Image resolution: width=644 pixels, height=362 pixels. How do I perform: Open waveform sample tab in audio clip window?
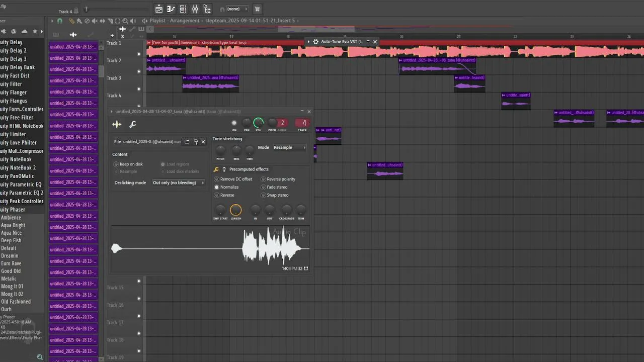point(117,124)
